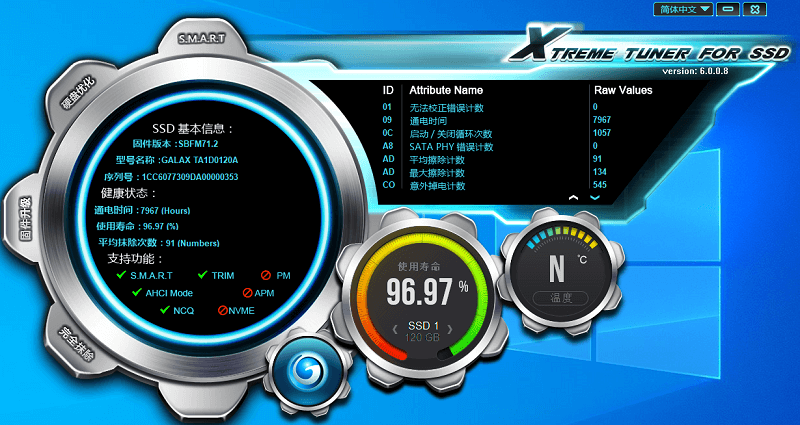Switch to the previous SSD arrow
The image size is (800, 425).
point(395,330)
